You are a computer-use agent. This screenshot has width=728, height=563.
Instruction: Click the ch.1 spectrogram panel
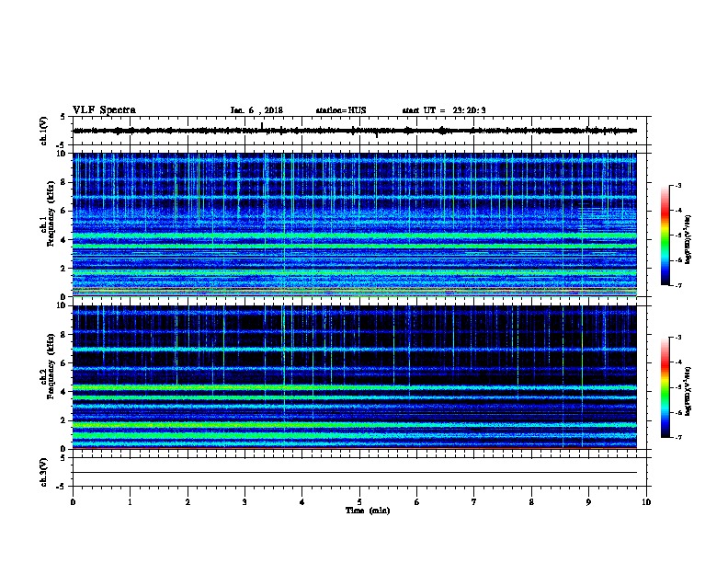tap(355, 224)
